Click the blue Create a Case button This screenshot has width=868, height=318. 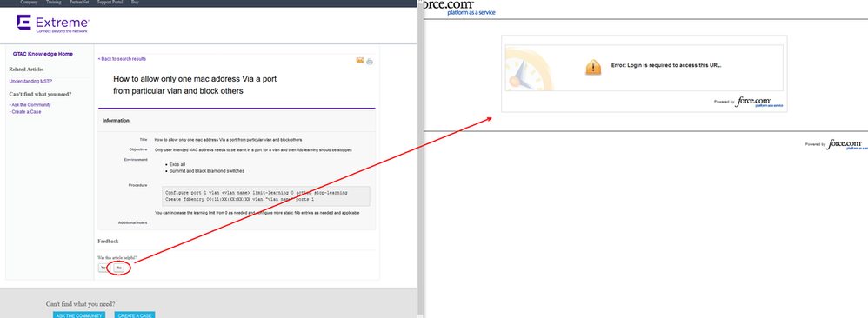[135, 315]
